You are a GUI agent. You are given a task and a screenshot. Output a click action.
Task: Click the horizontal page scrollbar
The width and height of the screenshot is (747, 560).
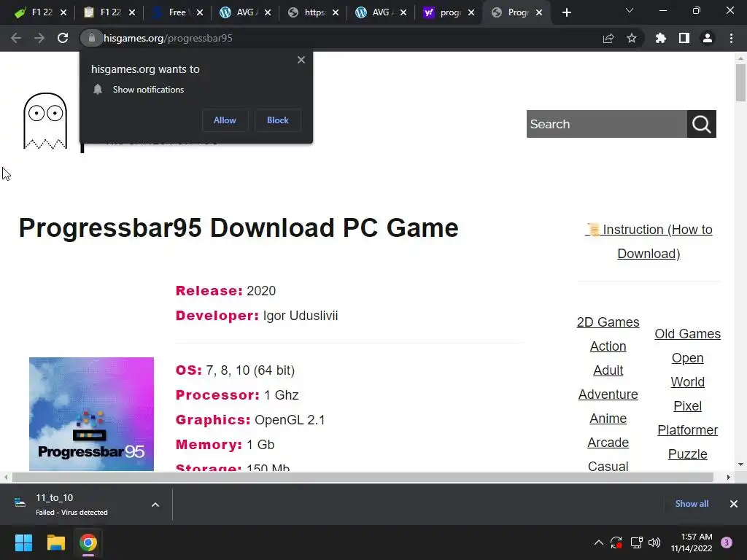tap(362, 477)
